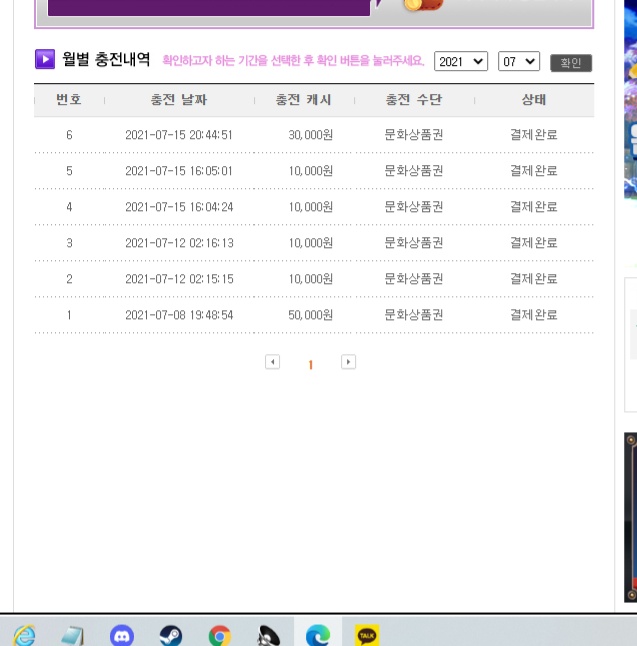
Task: Click the 30,000원 amount
Action: pos(310,135)
